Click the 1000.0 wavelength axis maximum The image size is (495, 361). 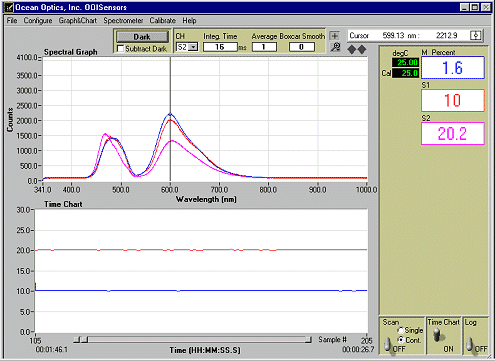point(366,190)
